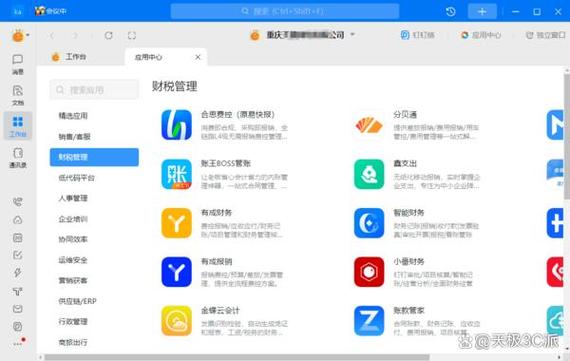Open 文档 from the left sidebar
The width and height of the screenshot is (570, 361).
(x=17, y=96)
